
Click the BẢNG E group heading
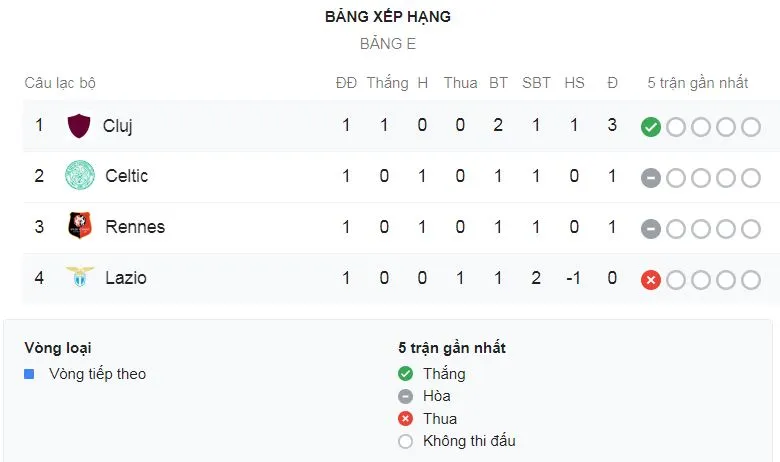[388, 44]
